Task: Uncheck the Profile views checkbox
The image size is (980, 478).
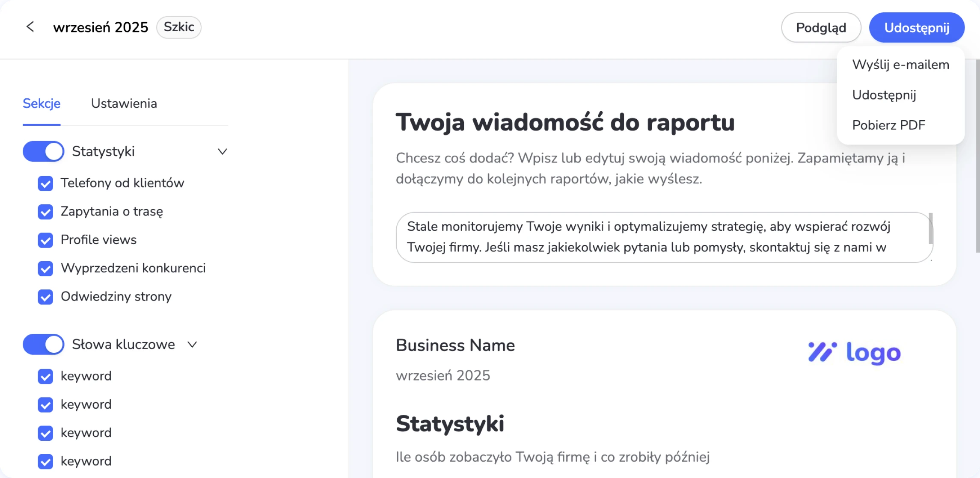Action: click(x=45, y=240)
